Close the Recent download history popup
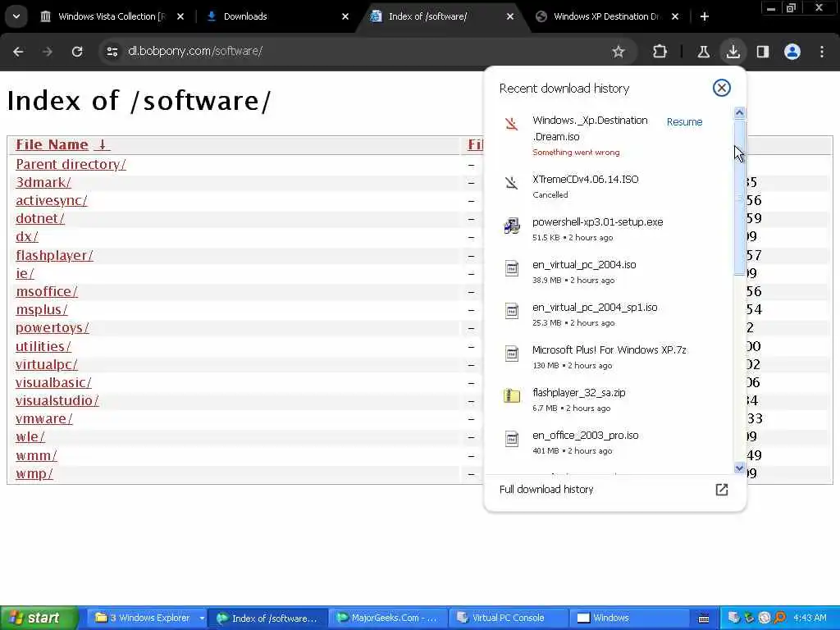This screenshot has width=840, height=630. [x=722, y=88]
